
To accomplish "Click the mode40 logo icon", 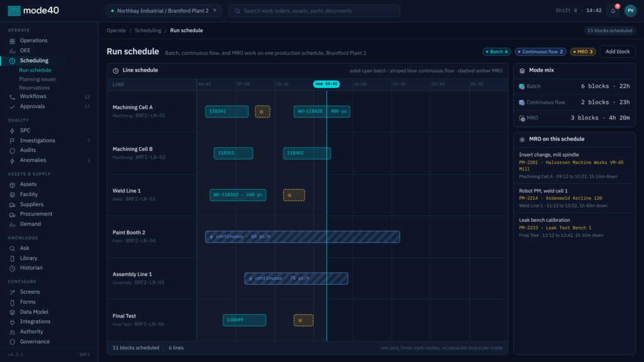I will [14, 11].
